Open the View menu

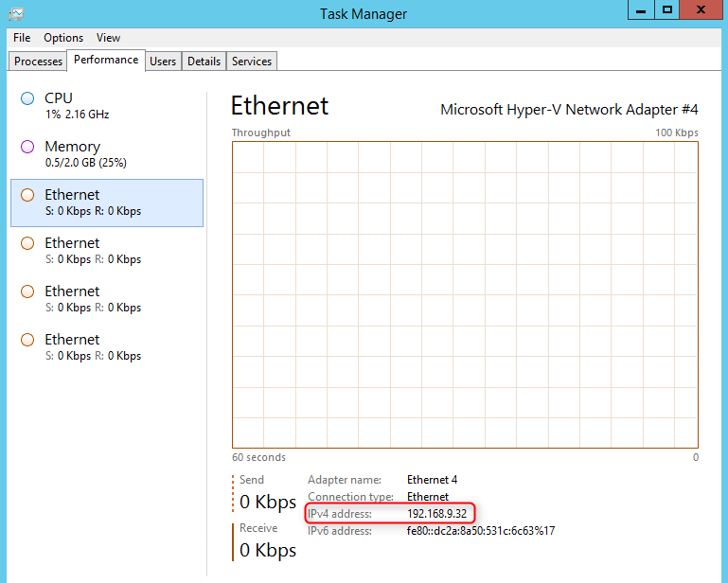point(108,38)
